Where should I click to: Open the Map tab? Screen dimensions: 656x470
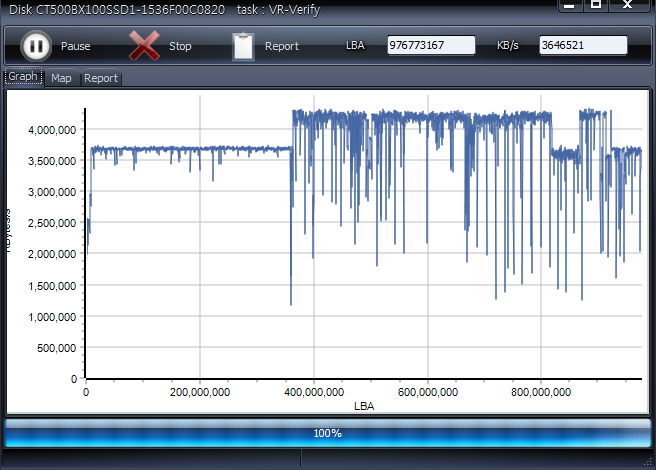[61, 78]
